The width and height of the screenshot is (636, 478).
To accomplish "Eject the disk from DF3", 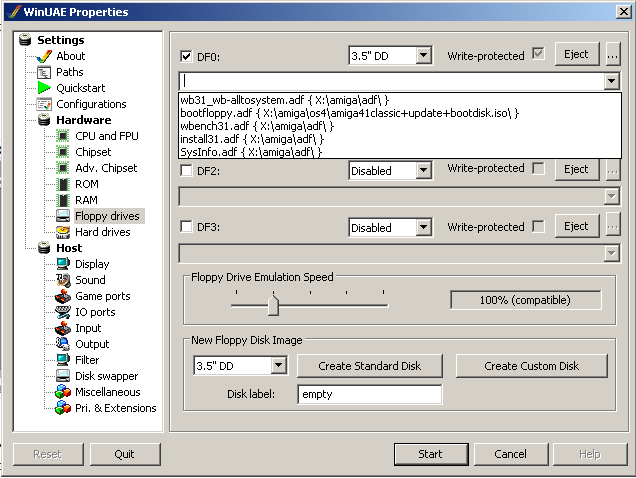I will pyautogui.click(x=576, y=226).
